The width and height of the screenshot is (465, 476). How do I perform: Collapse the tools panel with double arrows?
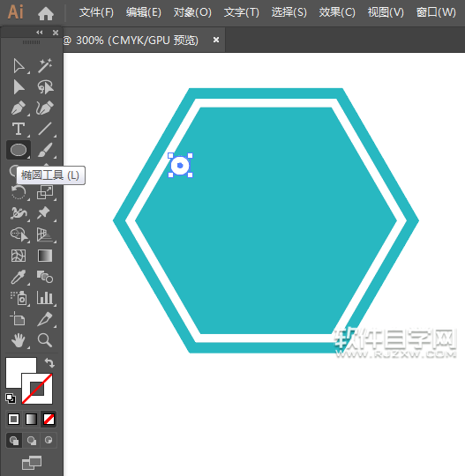pyautogui.click(x=39, y=33)
